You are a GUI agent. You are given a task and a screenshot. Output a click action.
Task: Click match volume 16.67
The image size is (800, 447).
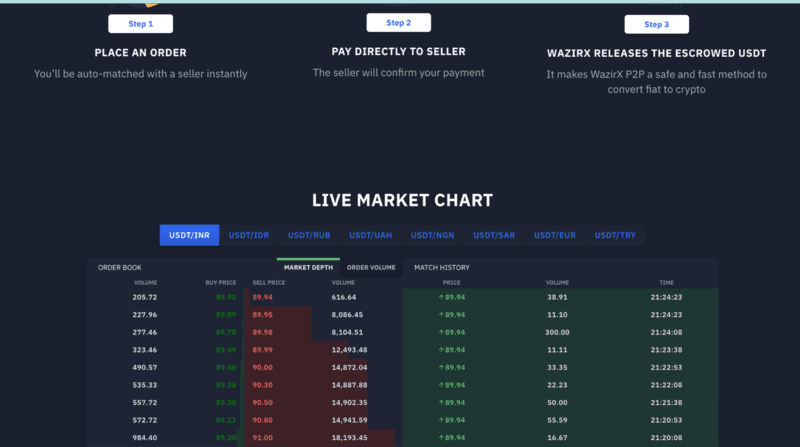coord(557,438)
